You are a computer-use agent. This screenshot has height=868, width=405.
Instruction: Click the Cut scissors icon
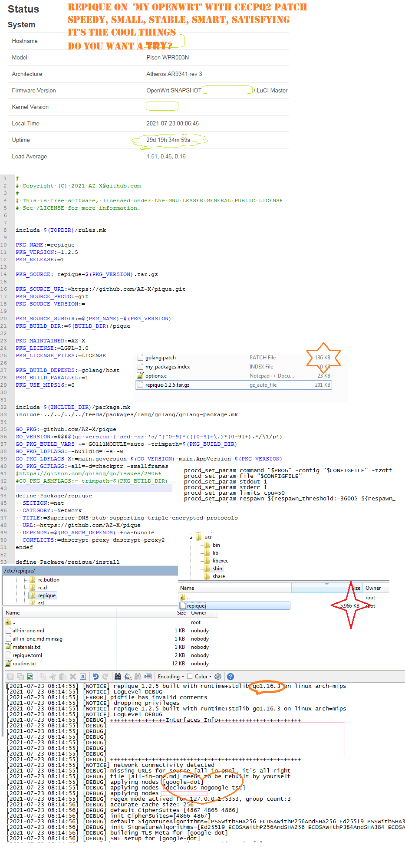53,676
